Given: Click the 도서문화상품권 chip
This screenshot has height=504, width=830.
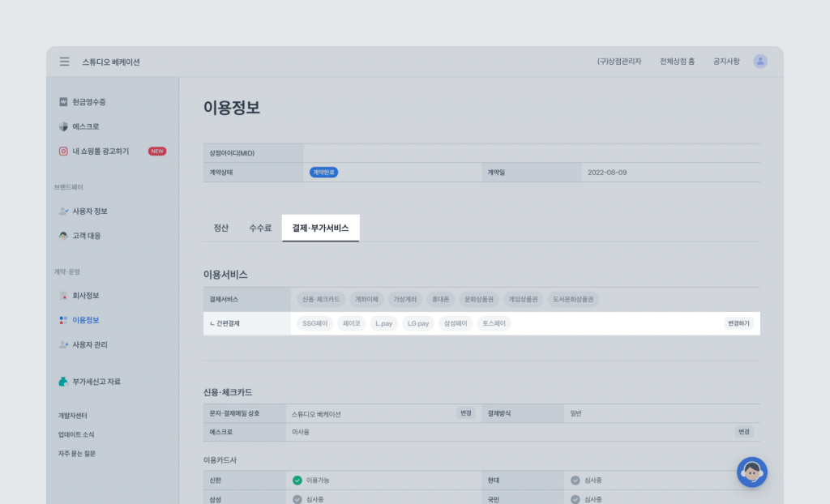Looking at the screenshot, I should pyautogui.click(x=573, y=299).
